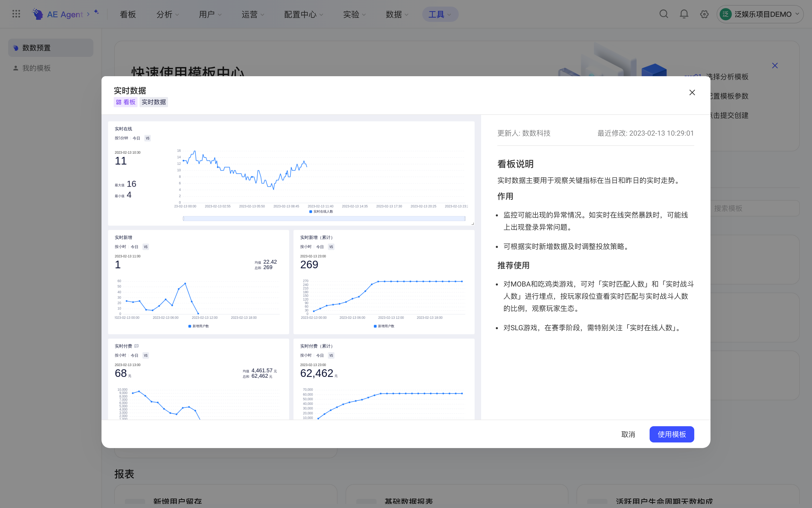Select 数数预置 in the sidebar
The height and width of the screenshot is (508, 812).
[x=51, y=48]
